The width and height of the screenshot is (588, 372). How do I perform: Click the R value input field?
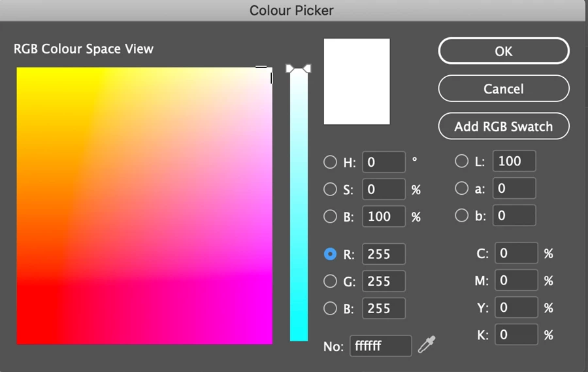click(384, 254)
